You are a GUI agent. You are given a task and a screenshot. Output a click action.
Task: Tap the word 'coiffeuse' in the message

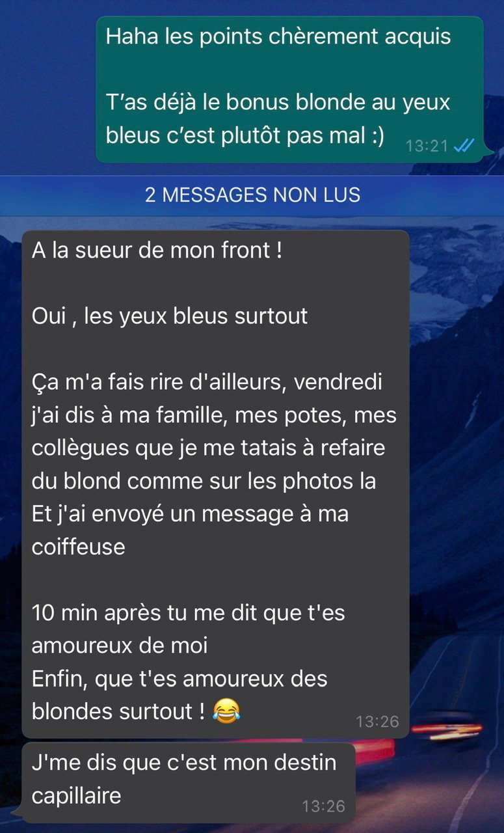(x=78, y=547)
